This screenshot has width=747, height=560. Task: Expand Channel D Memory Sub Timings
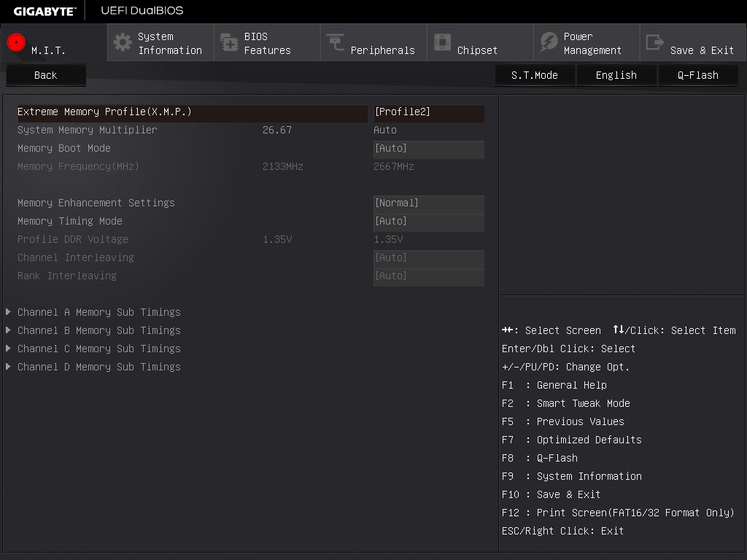coord(98,367)
